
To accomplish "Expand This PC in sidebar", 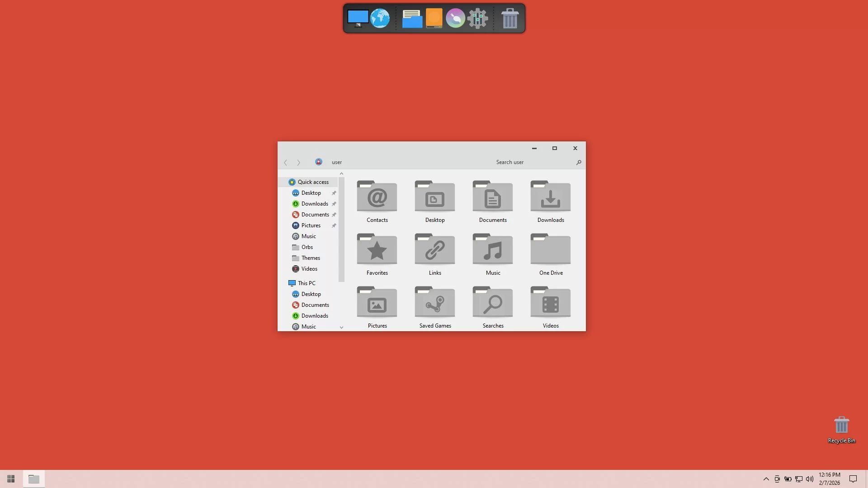I will (306, 283).
